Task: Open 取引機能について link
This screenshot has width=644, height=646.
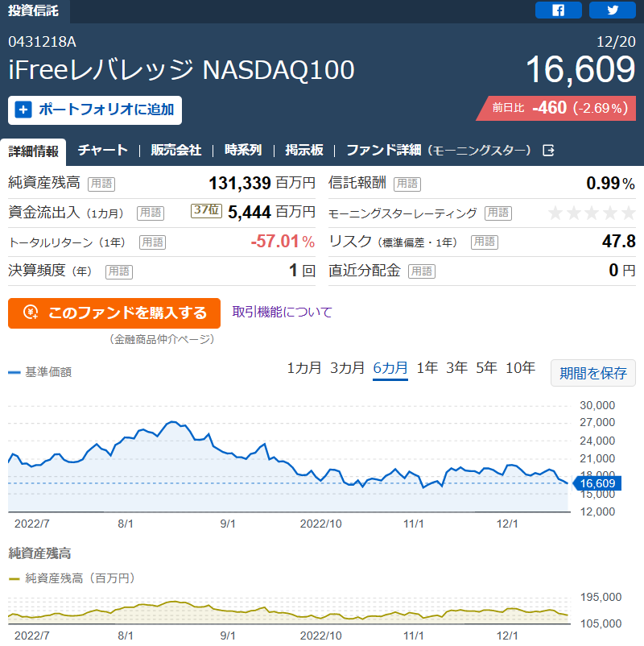Action: (282, 313)
